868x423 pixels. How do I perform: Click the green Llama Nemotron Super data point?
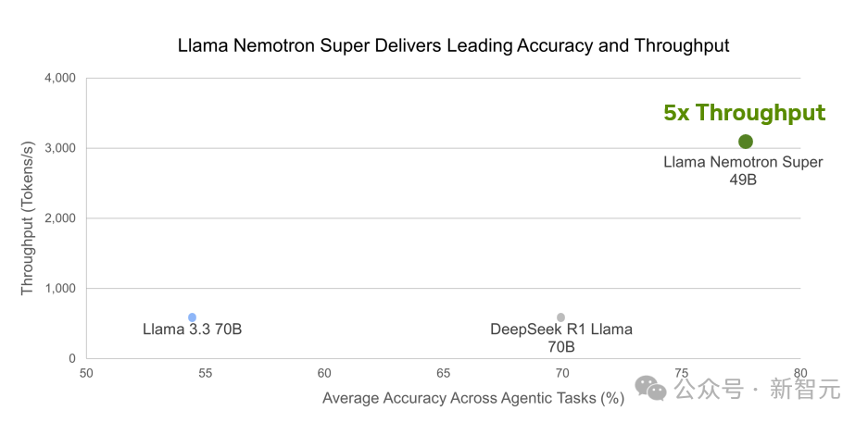coord(746,142)
